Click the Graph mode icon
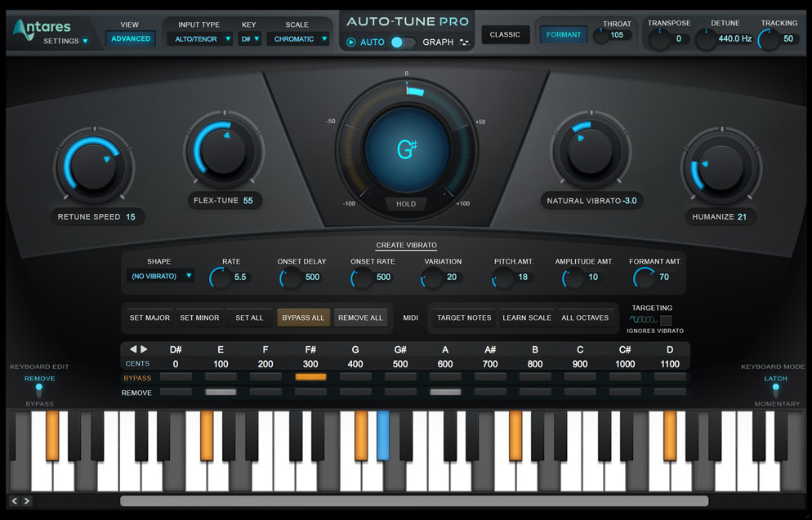Viewport: 812px width, 520px height. 464,42
